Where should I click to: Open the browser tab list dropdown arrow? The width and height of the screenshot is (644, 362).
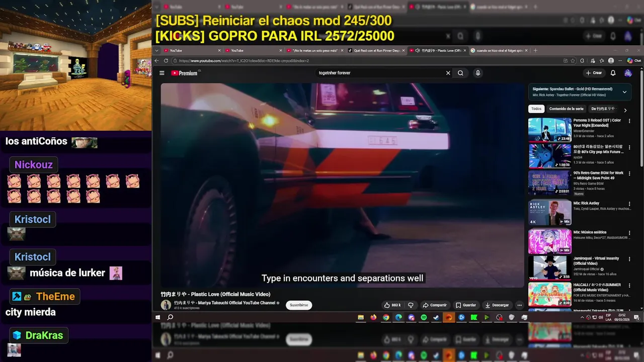tap(157, 50)
